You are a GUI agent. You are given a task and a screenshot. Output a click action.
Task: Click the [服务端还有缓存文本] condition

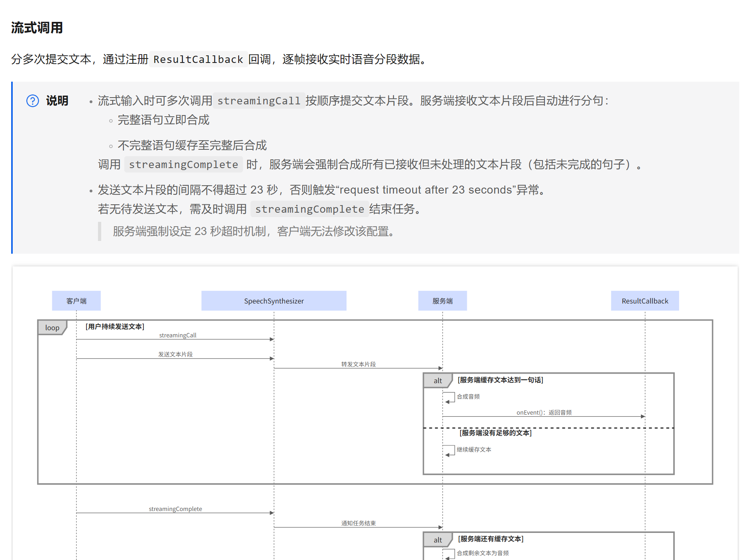pos(491,538)
